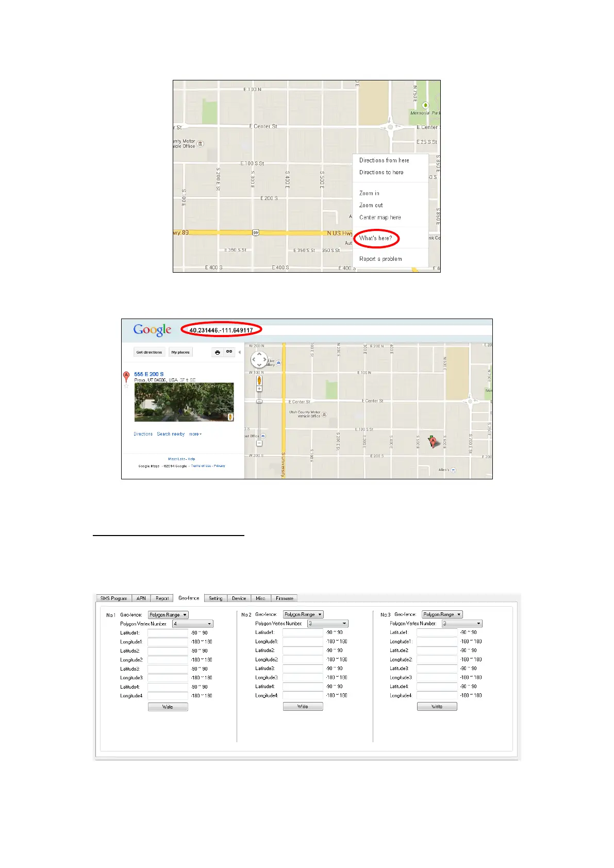Select Zoom in from context menu
This screenshot has height=868, width=614.
[369, 193]
